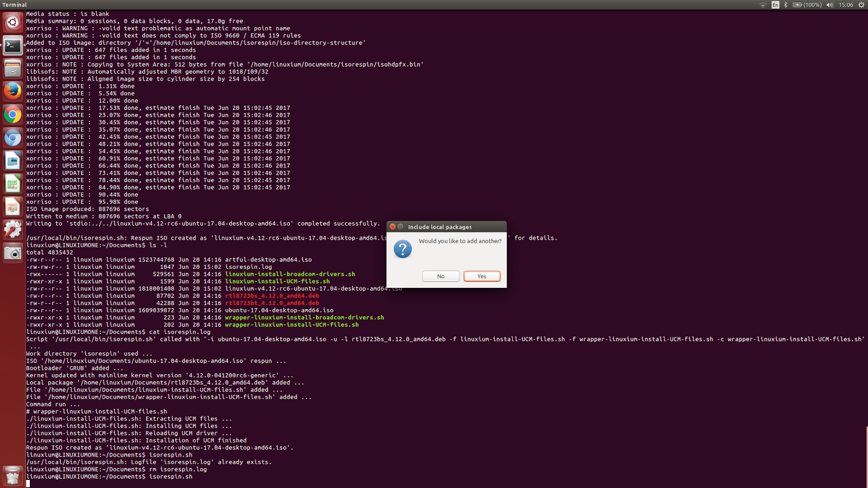Select the Terminal icon in the launcher
Image resolution: width=868 pixels, height=488 pixels.
pyautogui.click(x=12, y=46)
